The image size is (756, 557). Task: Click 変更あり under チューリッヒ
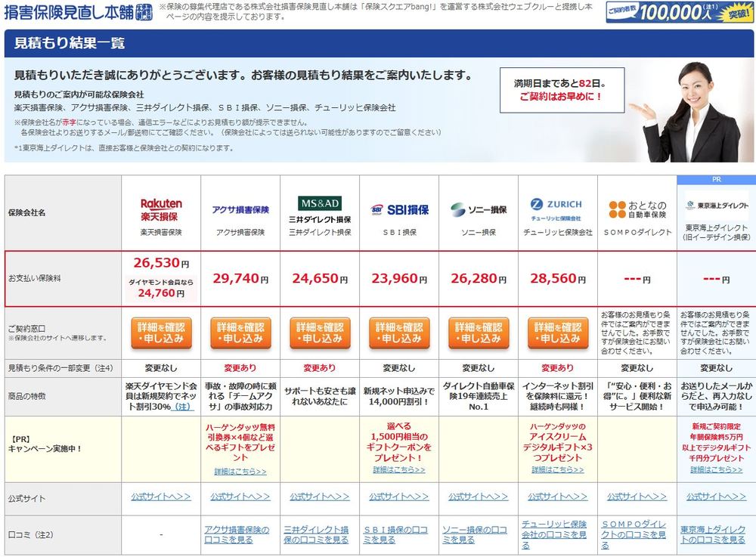tap(558, 368)
